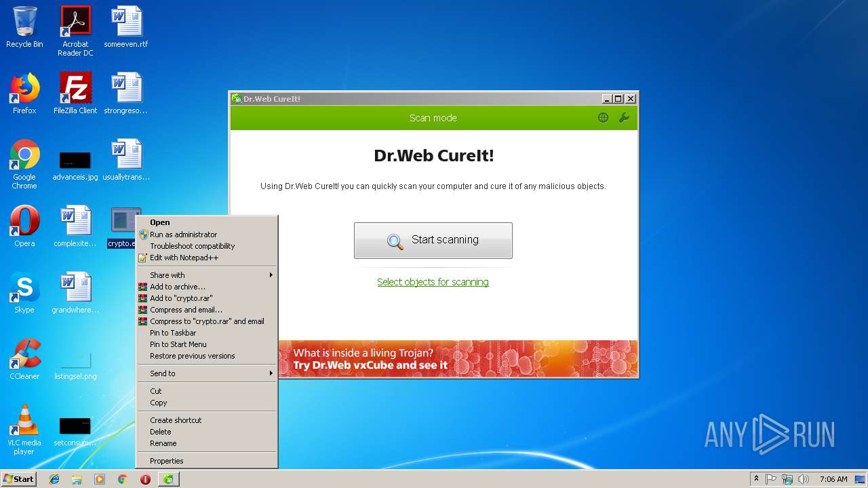Viewport: 868px width, 488px height.
Task: Select the FileZilla Client shortcut
Action: click(x=75, y=94)
